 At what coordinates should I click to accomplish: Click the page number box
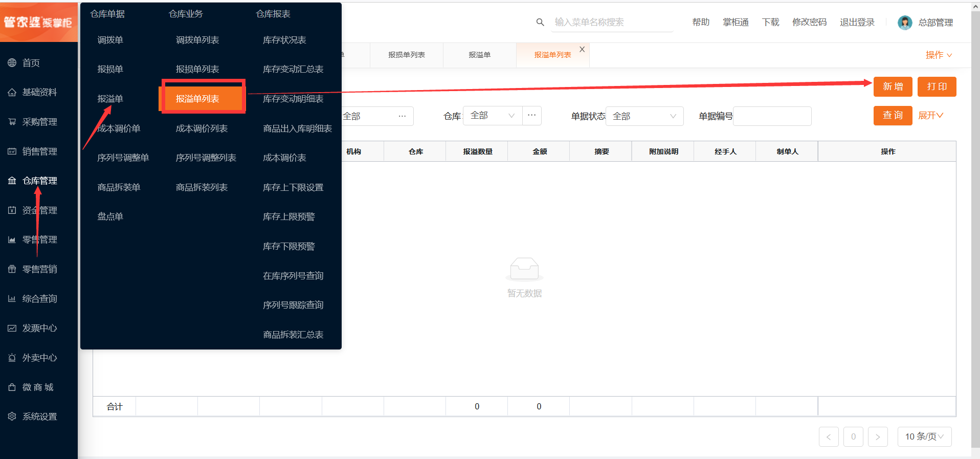[853, 436]
